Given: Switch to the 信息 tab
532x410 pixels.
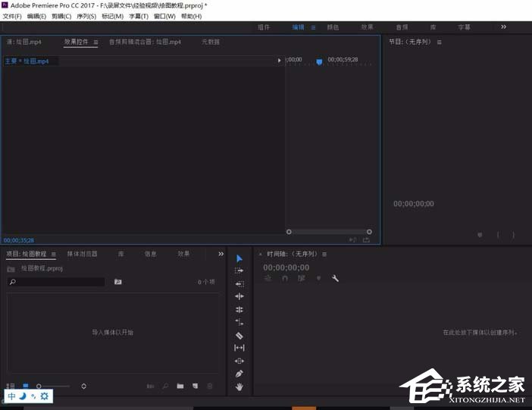Looking at the screenshot, I should pyautogui.click(x=150, y=254).
